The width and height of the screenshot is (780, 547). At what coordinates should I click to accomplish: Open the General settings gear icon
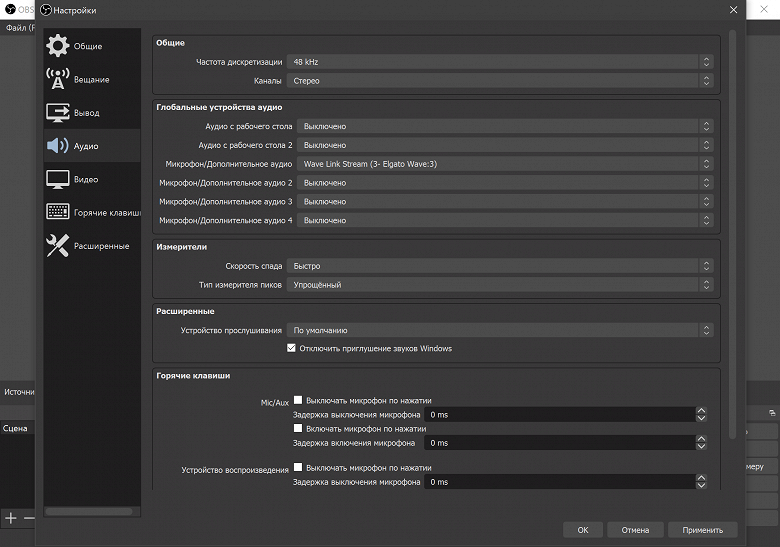pos(58,46)
